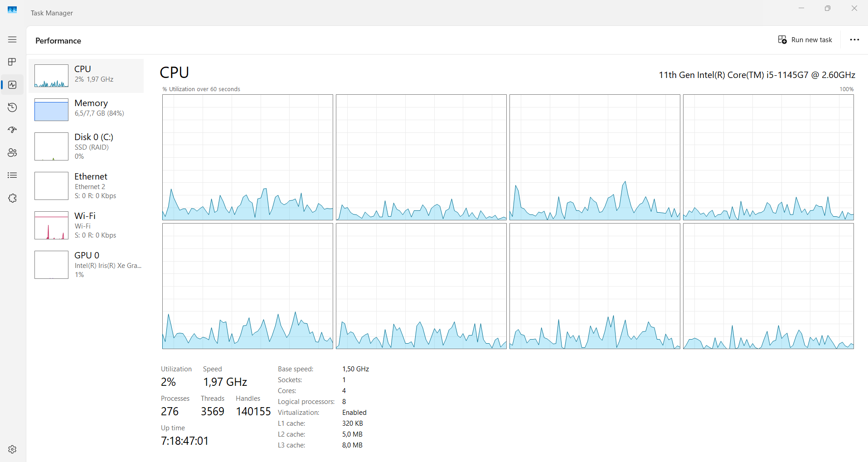868x462 pixels.
Task: Select the Performance page icon
Action: 12,85
